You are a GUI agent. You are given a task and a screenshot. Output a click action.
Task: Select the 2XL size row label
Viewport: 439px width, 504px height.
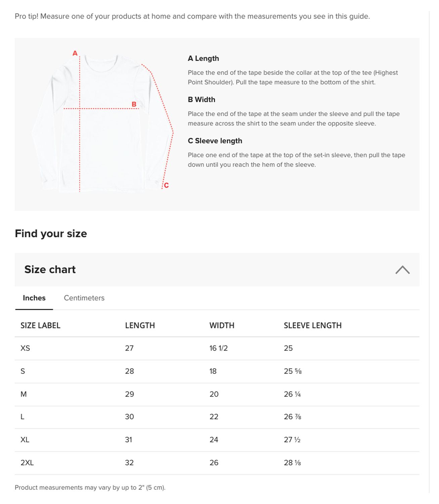tap(27, 463)
